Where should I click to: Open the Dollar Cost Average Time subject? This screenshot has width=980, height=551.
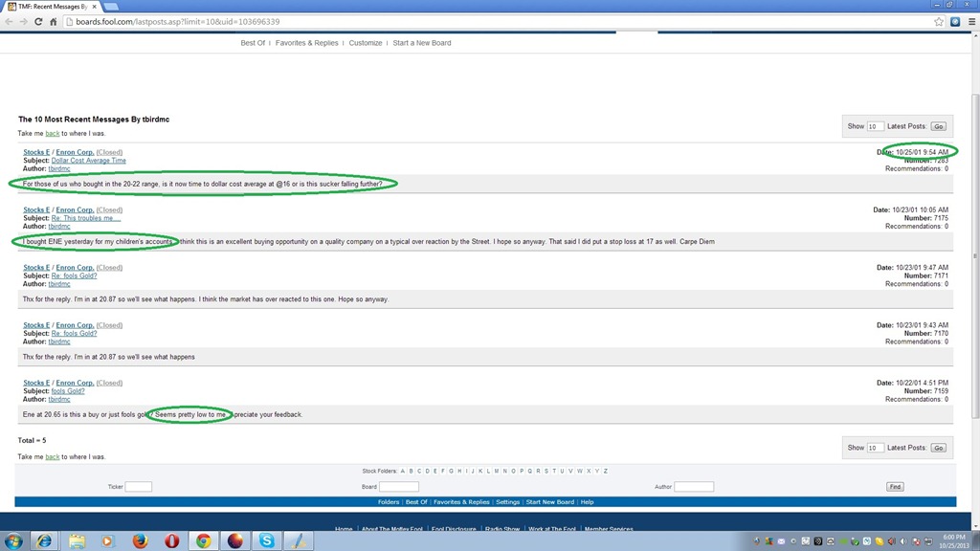[x=89, y=161]
